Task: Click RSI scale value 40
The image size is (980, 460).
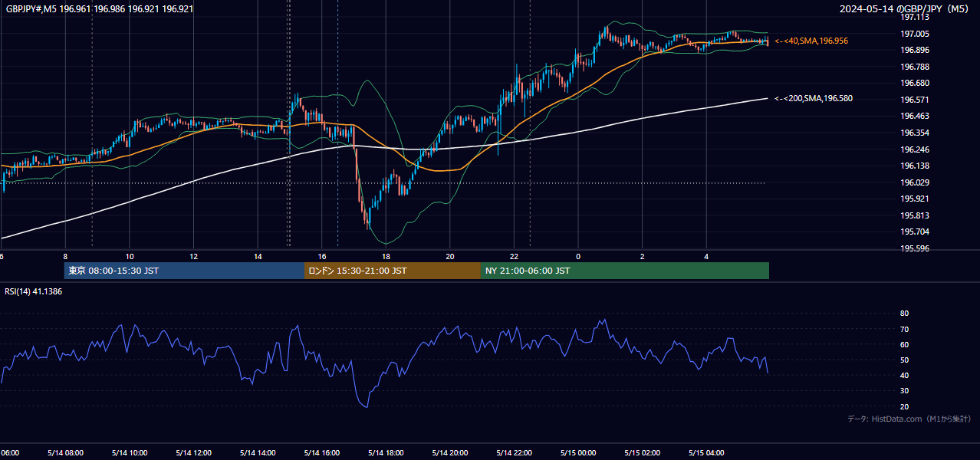Action: (905, 375)
